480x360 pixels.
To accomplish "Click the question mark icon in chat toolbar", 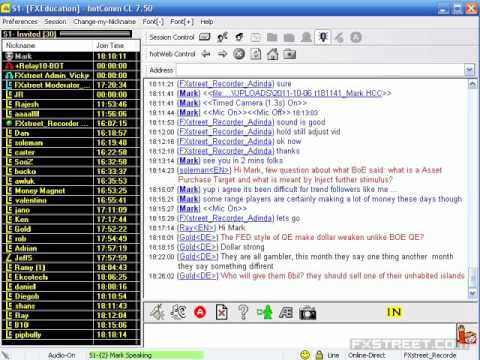I will point(243,312).
